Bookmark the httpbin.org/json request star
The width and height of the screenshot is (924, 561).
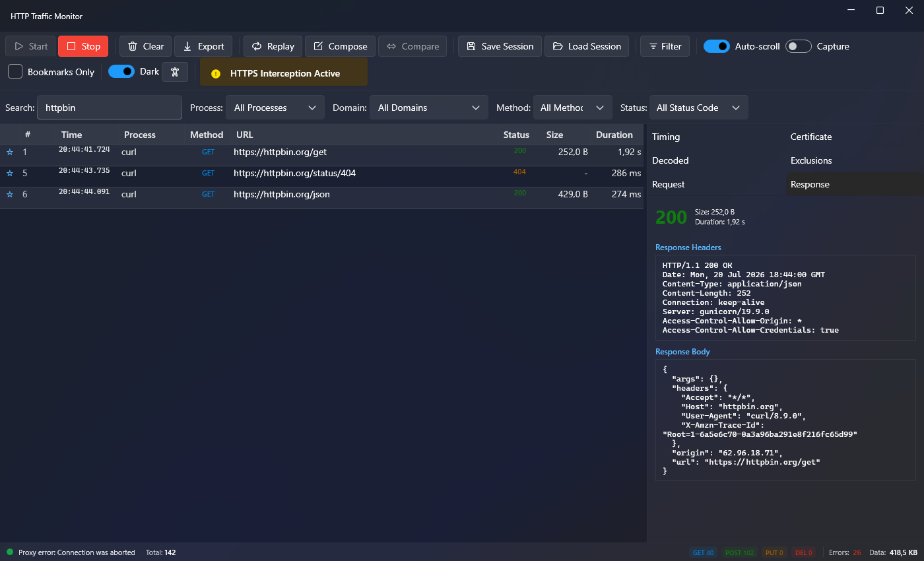coord(10,194)
